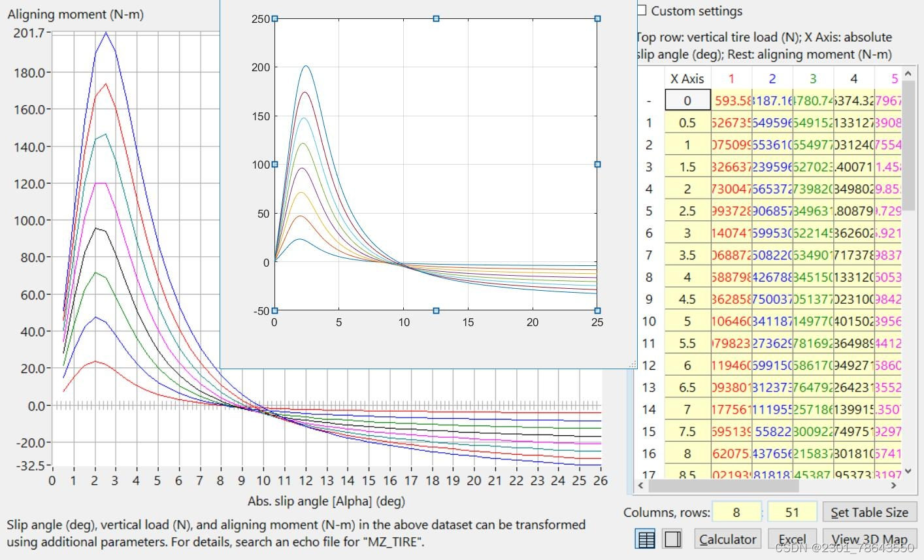Select the green column 3 header

813,78
